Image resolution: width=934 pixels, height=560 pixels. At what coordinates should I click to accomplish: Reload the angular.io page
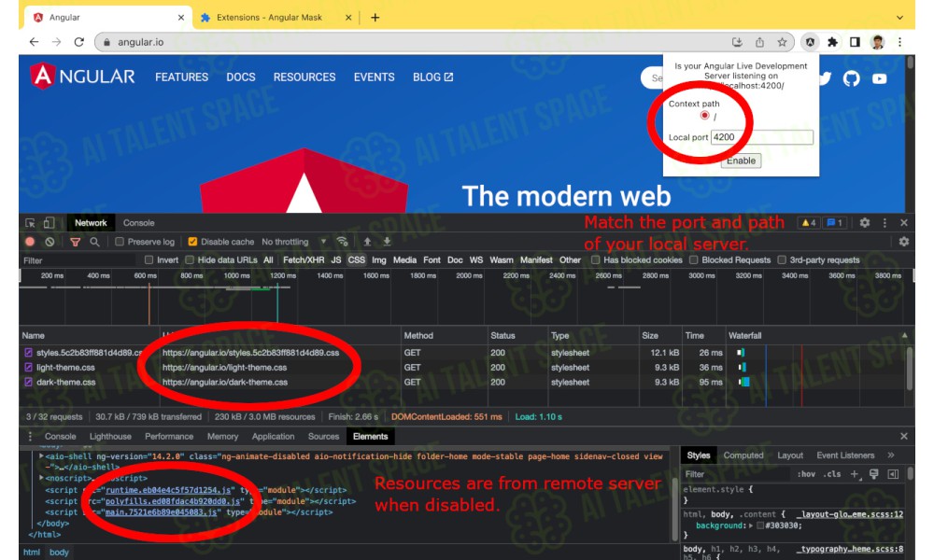coord(78,42)
